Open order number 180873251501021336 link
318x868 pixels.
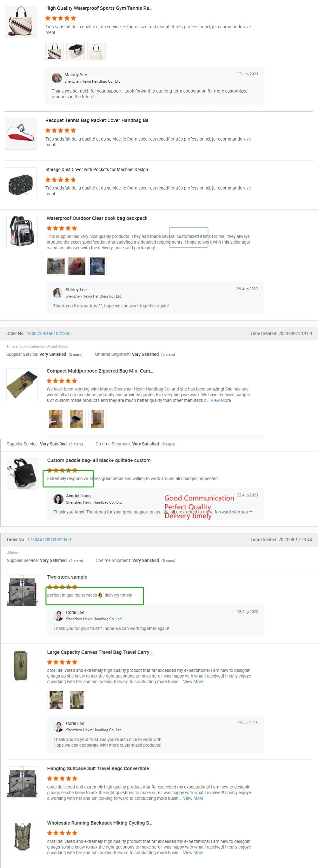click(49, 334)
